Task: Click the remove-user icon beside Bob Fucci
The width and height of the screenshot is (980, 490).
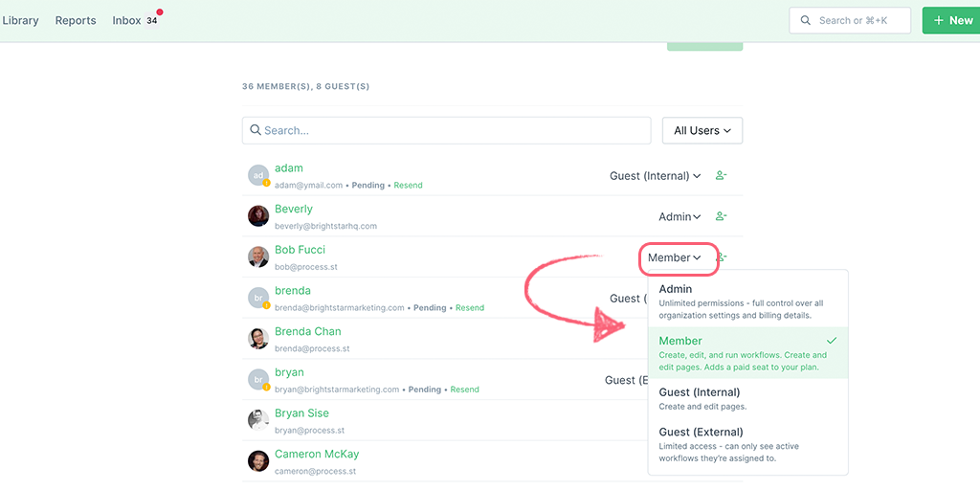Action: point(722,256)
